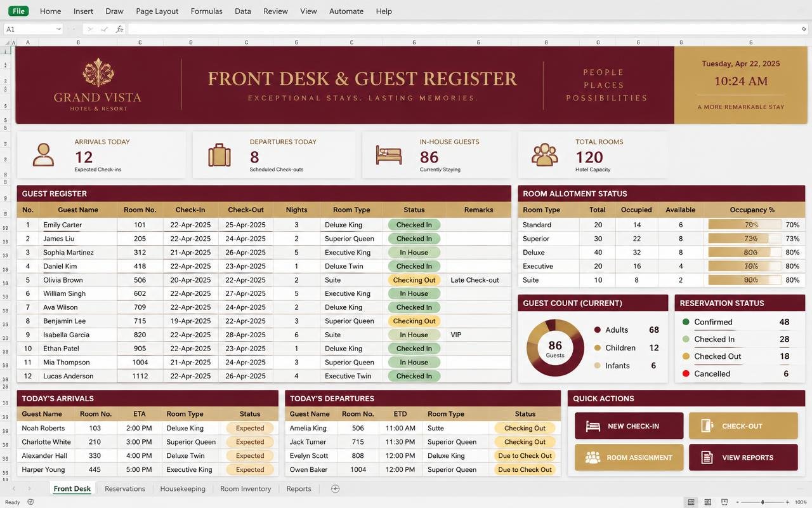Click the 100% zoom level text
The image size is (812, 508).
tap(801, 502)
